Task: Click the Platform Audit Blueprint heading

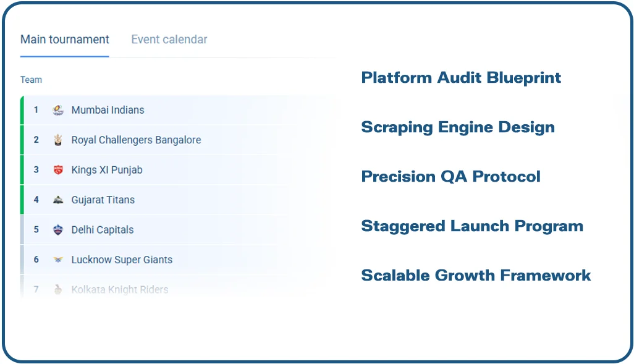Action: pyautogui.click(x=461, y=78)
